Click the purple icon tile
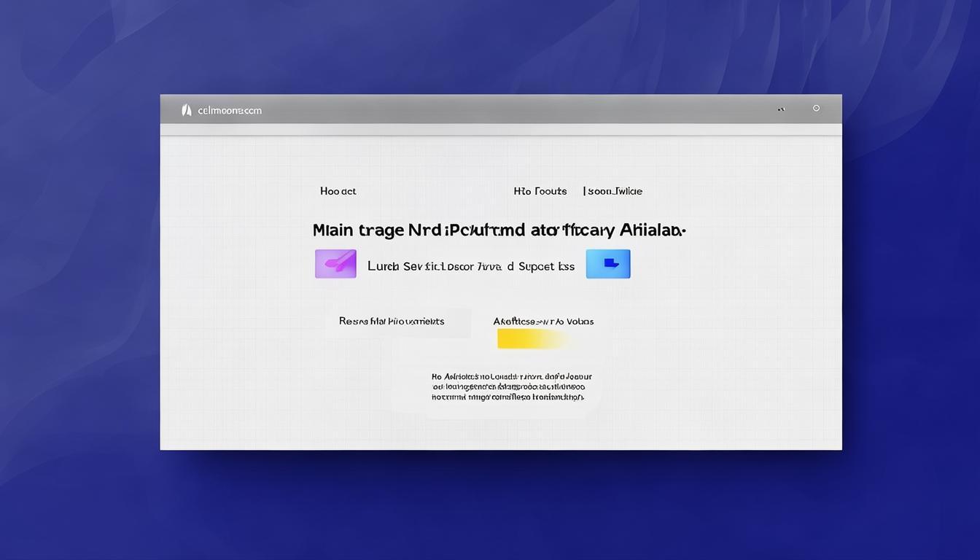Viewport: 980px width, 560px height. (335, 264)
